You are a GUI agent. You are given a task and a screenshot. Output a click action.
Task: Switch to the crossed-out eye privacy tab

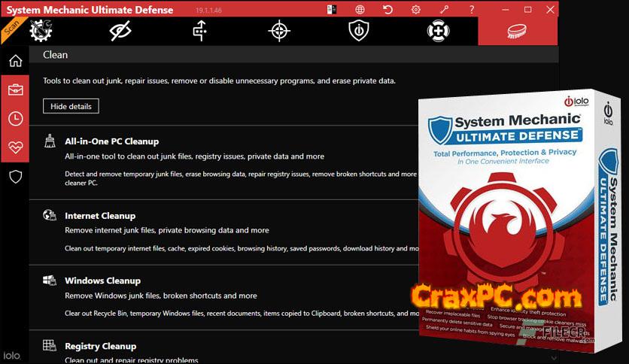(x=120, y=31)
